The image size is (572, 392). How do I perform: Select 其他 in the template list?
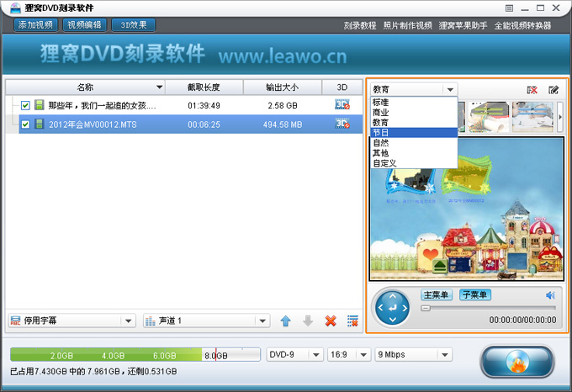click(414, 153)
